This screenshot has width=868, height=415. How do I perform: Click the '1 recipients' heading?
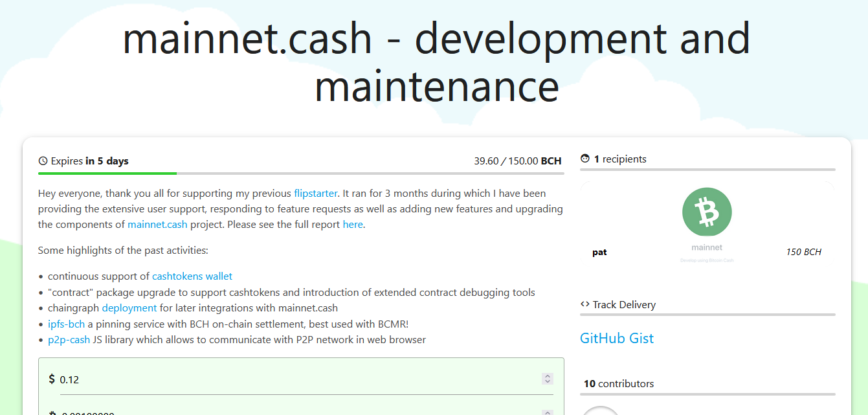coord(620,159)
